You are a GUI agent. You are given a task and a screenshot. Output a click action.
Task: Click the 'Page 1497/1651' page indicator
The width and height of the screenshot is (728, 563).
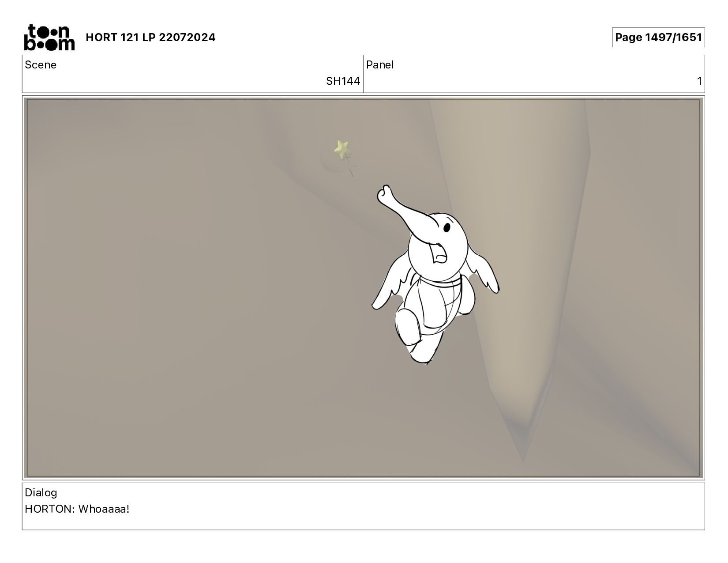point(658,37)
